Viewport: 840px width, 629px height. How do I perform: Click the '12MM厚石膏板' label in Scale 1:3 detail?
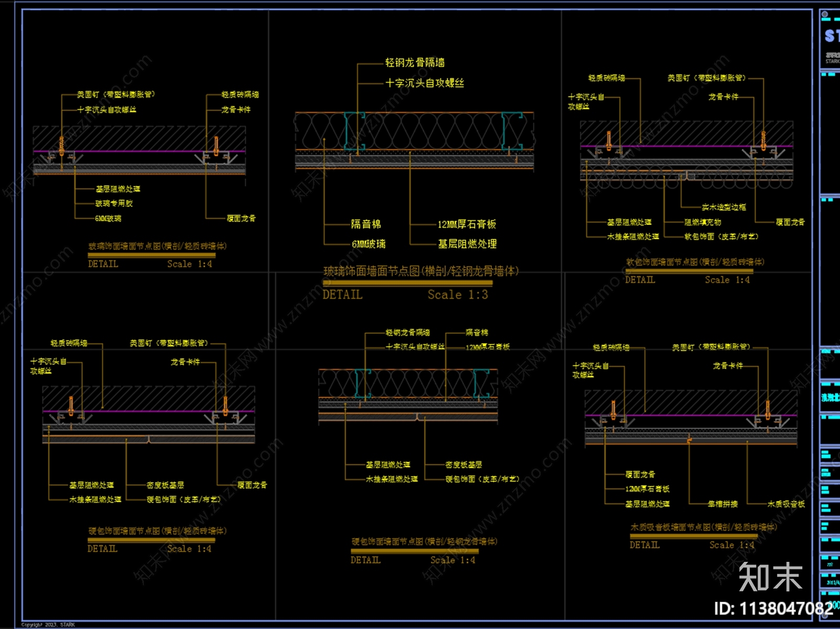tap(467, 224)
